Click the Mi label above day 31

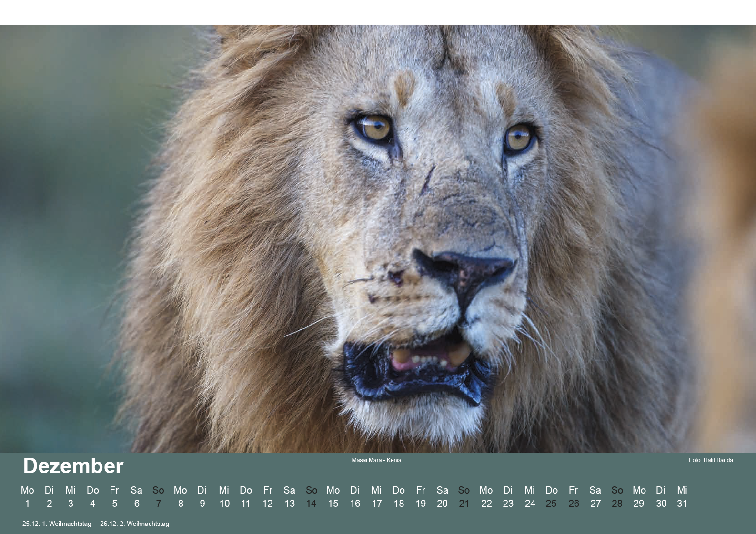(x=682, y=490)
